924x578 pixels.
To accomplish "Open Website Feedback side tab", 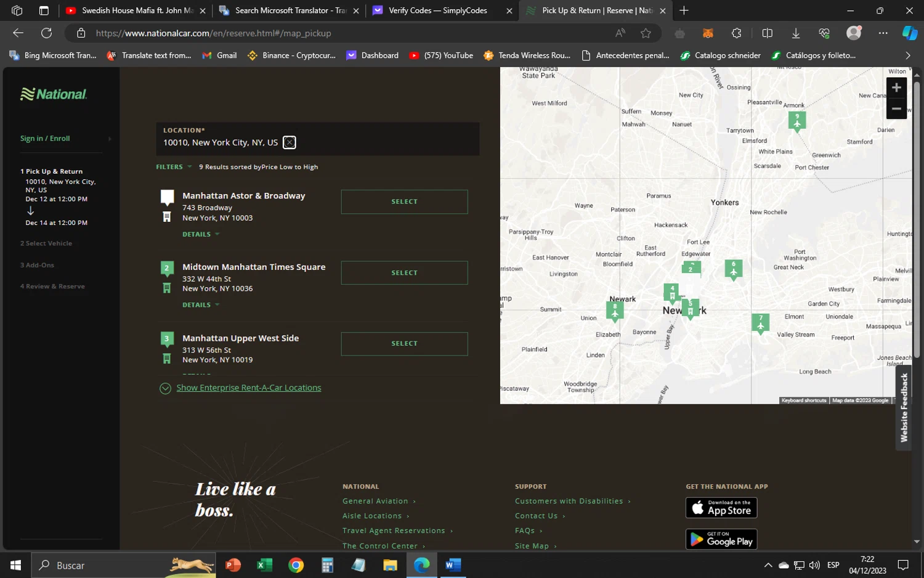I will tap(904, 408).
